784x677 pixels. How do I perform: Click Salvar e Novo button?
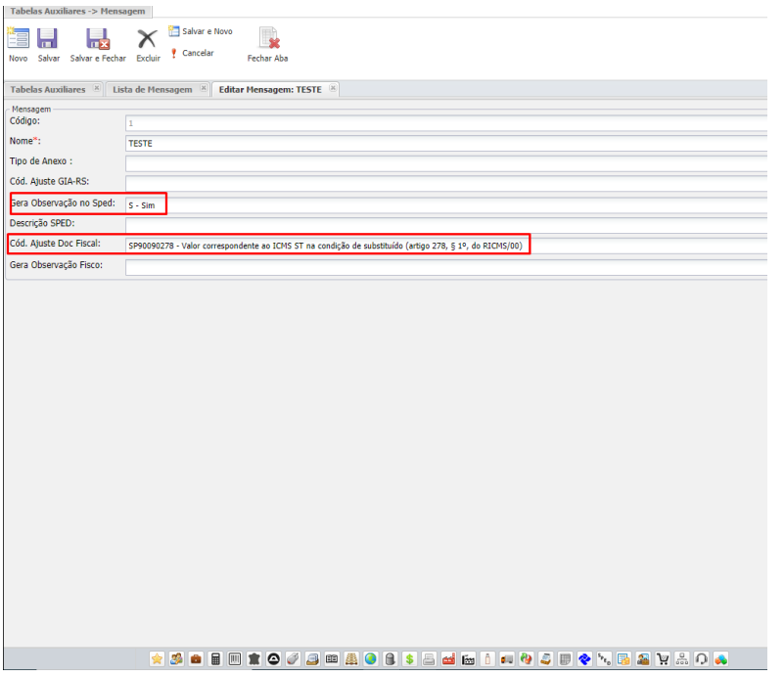[x=201, y=31]
